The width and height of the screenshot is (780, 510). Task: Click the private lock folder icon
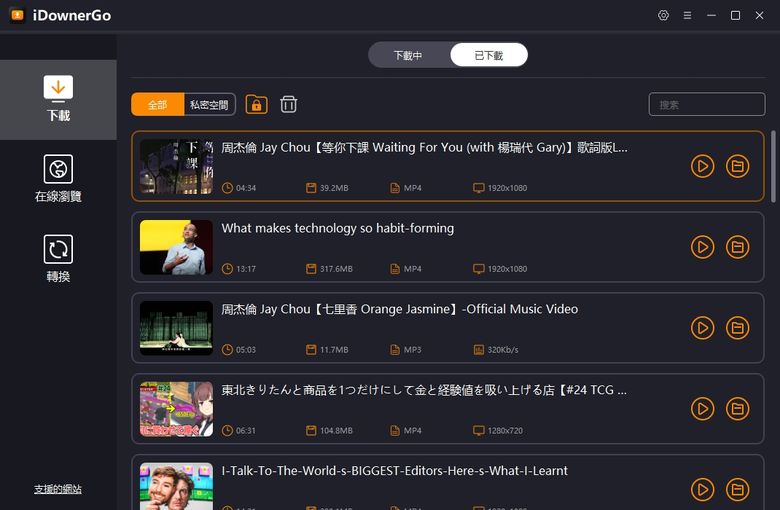pyautogui.click(x=256, y=104)
